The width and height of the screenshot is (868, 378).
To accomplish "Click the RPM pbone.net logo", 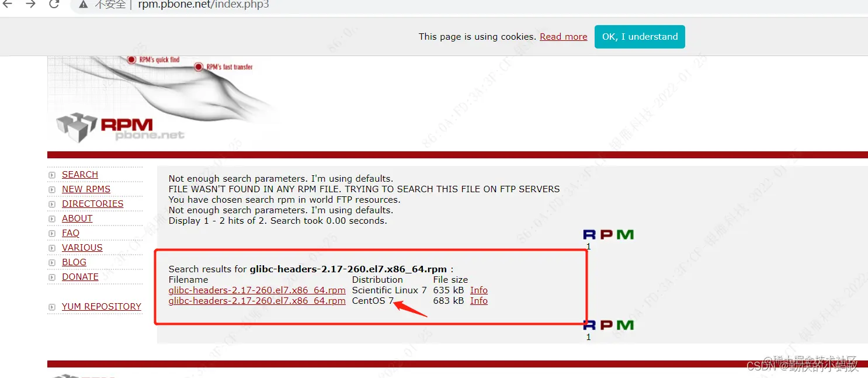I will (x=120, y=128).
